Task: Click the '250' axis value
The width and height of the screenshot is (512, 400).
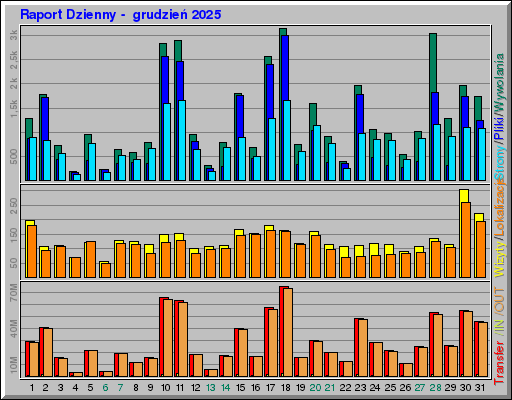Action: click(14, 205)
